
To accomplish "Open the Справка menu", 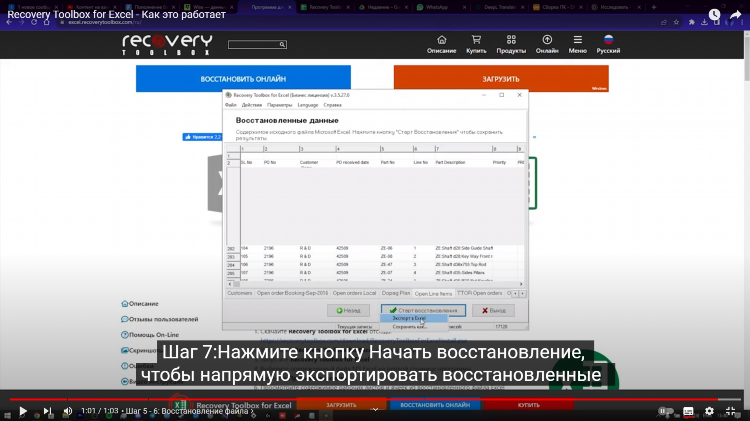I will tap(332, 105).
